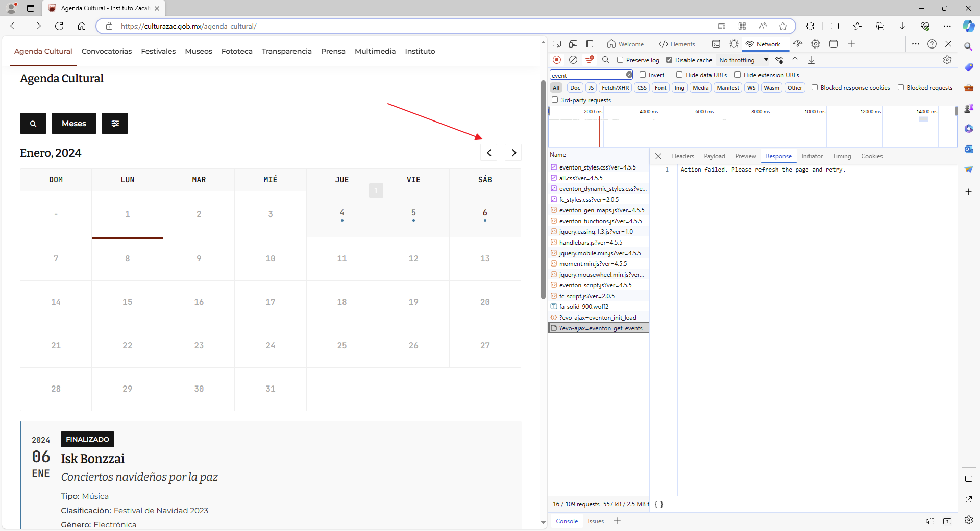
Task: Click the network timeline overview
Action: [752, 127]
